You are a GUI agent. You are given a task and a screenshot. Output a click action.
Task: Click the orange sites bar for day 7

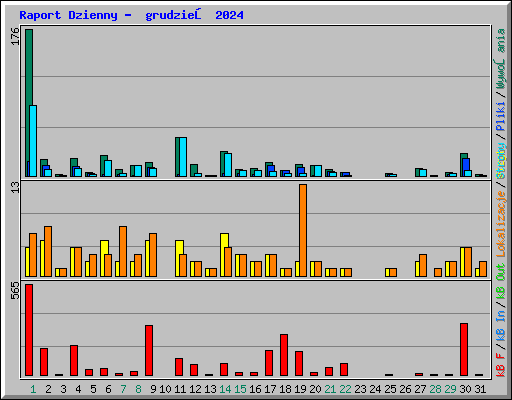pos(123,251)
